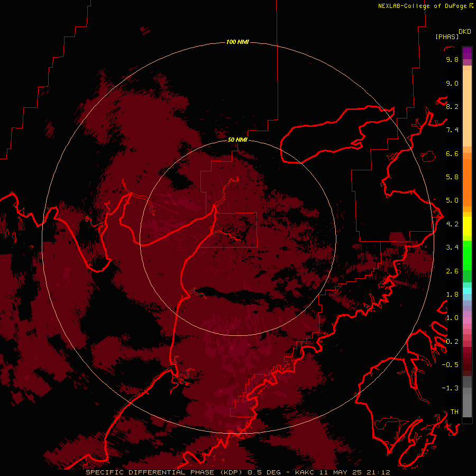Click the 6.6 color scale label

[452, 153]
